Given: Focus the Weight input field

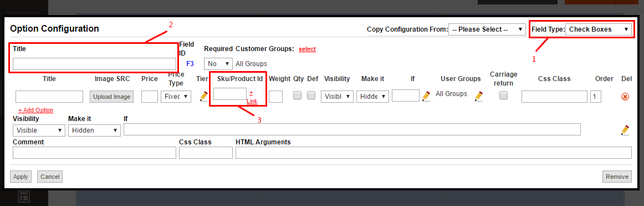Looking at the screenshot, I should point(275,97).
